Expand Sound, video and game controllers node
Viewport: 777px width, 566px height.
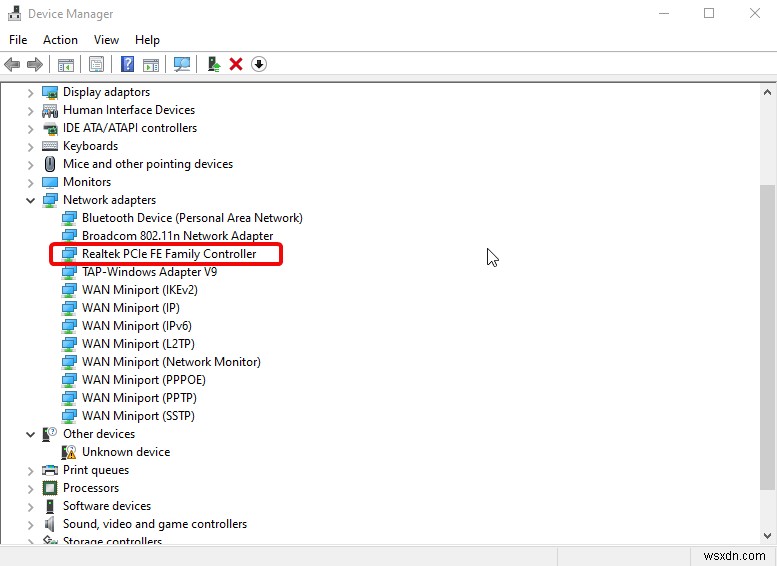point(30,525)
